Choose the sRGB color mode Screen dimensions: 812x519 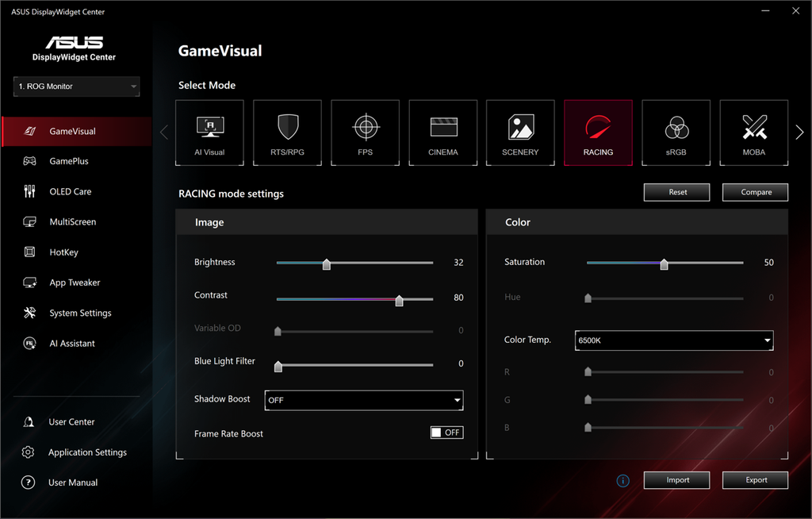pyautogui.click(x=676, y=133)
